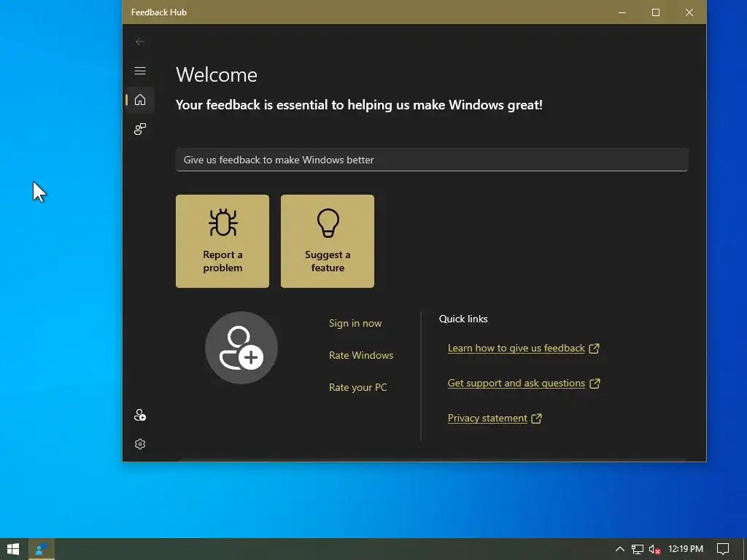747x560 pixels.
Task: Go to the Home page in sidebar
Action: 140,100
